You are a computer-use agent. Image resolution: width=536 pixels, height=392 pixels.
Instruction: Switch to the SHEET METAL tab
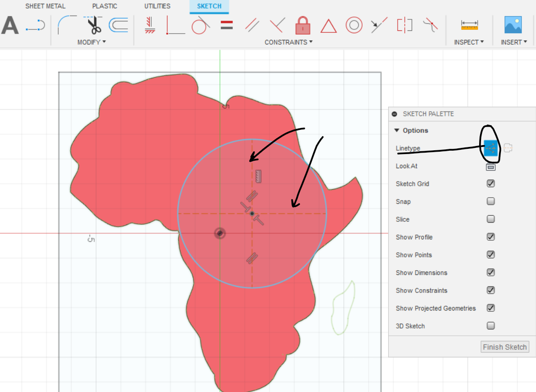point(45,6)
